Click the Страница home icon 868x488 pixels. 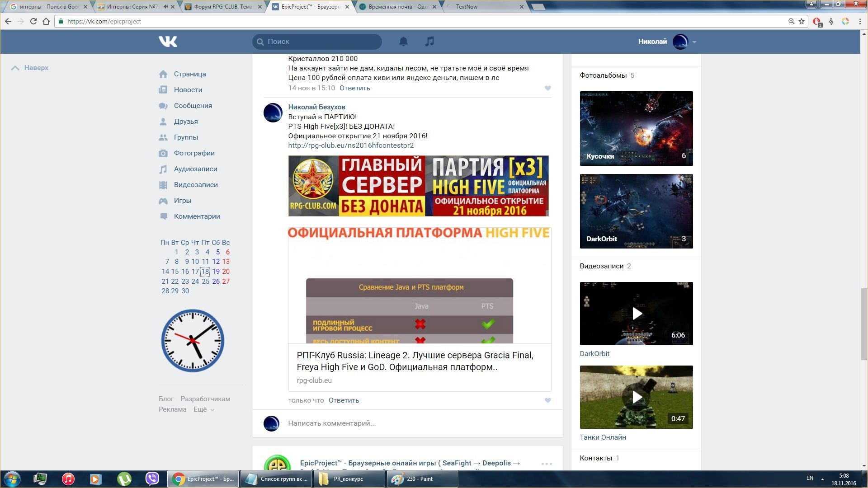coord(163,74)
